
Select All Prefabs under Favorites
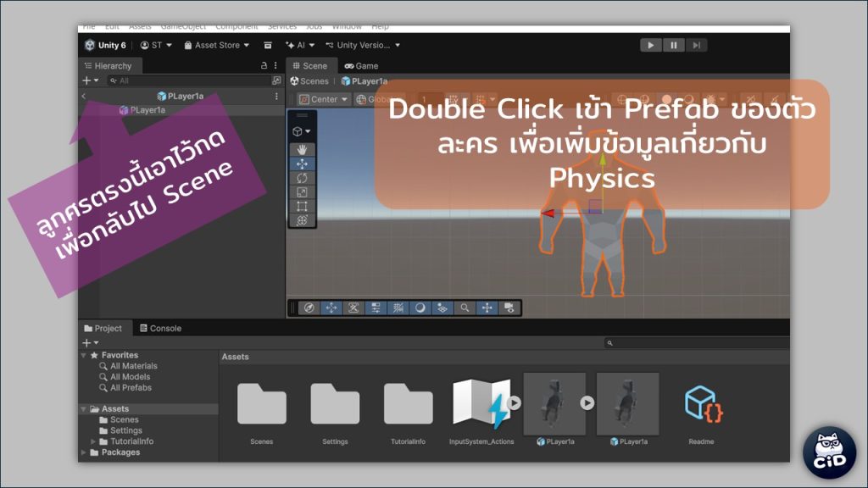tap(131, 388)
